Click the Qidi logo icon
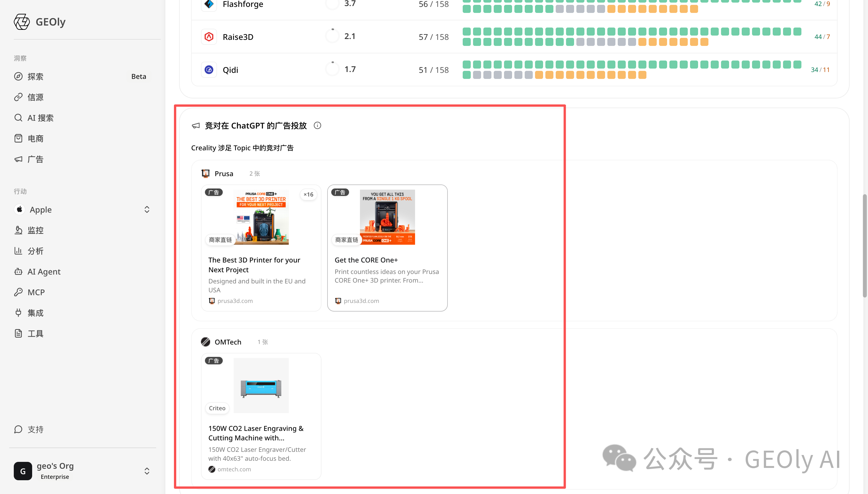Viewport: 868px width, 494px height. [209, 69]
